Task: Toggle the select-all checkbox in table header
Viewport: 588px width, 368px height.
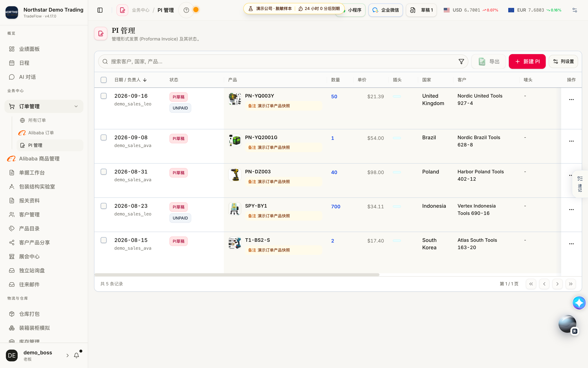Action: (x=103, y=80)
